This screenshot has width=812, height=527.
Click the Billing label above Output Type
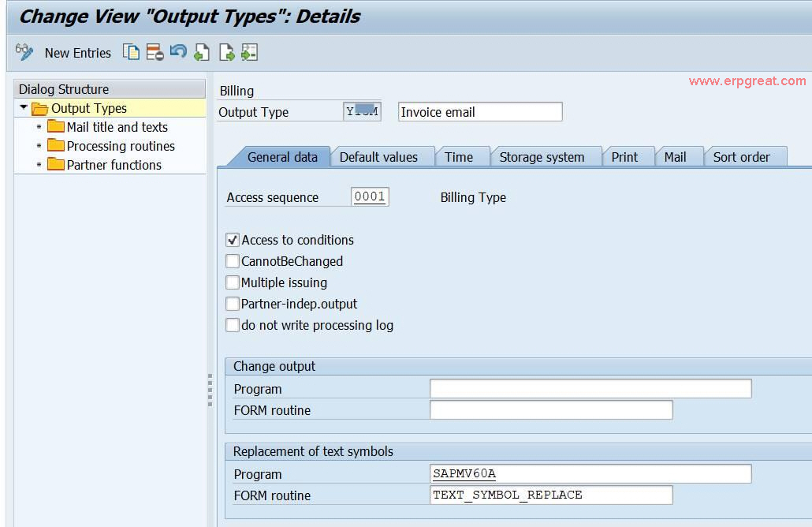pos(237,91)
